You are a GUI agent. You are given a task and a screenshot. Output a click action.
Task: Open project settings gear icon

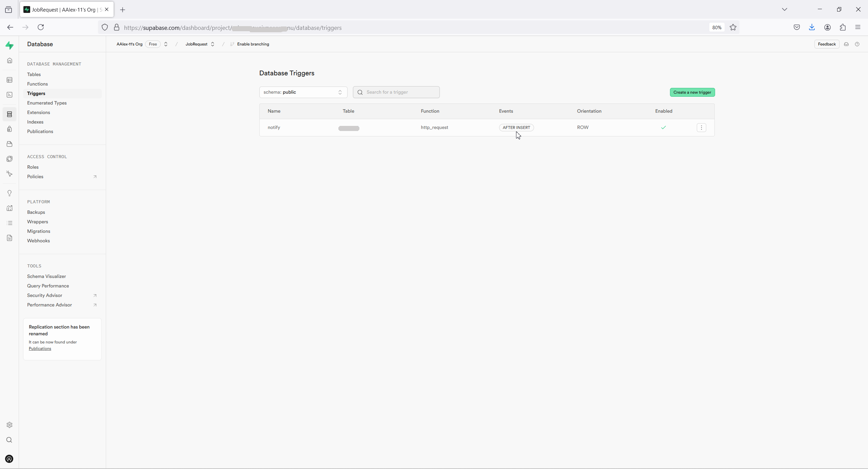click(9, 425)
